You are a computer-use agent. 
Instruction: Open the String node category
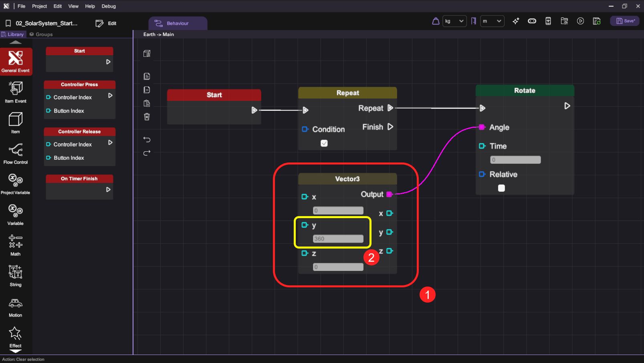coord(16,276)
